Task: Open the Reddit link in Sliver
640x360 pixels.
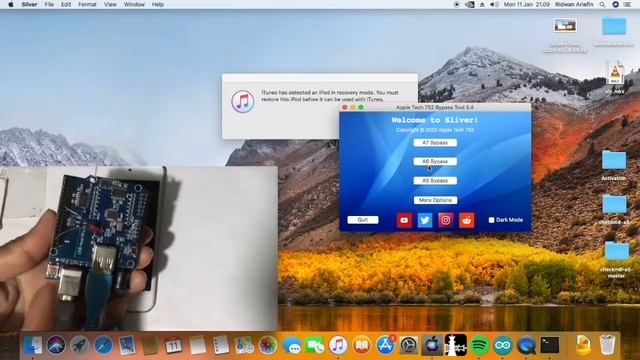Action: [467, 220]
